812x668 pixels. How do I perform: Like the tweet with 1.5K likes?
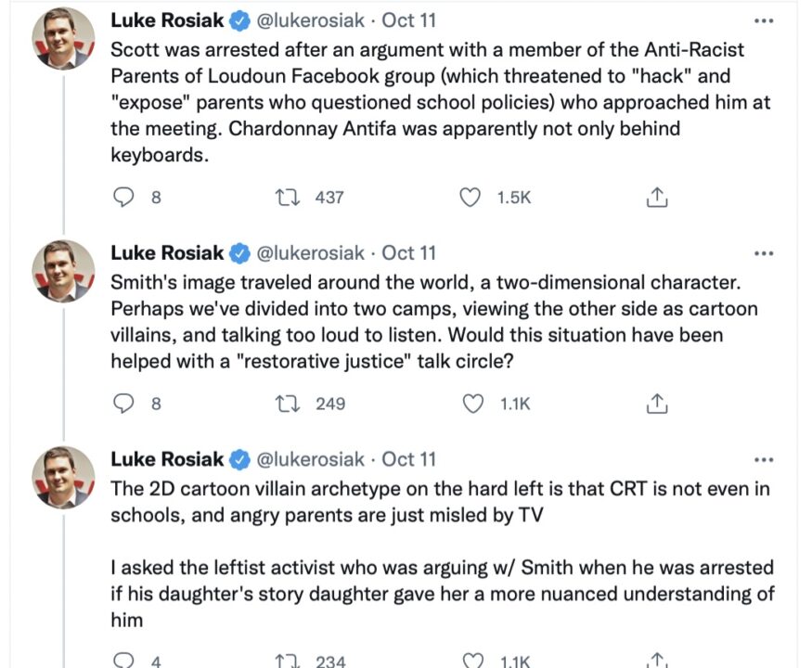click(x=472, y=197)
